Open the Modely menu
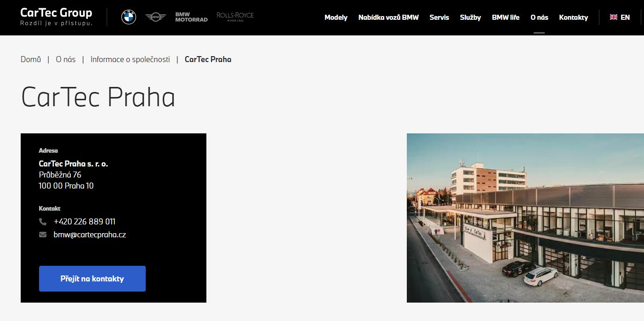 coord(336,17)
